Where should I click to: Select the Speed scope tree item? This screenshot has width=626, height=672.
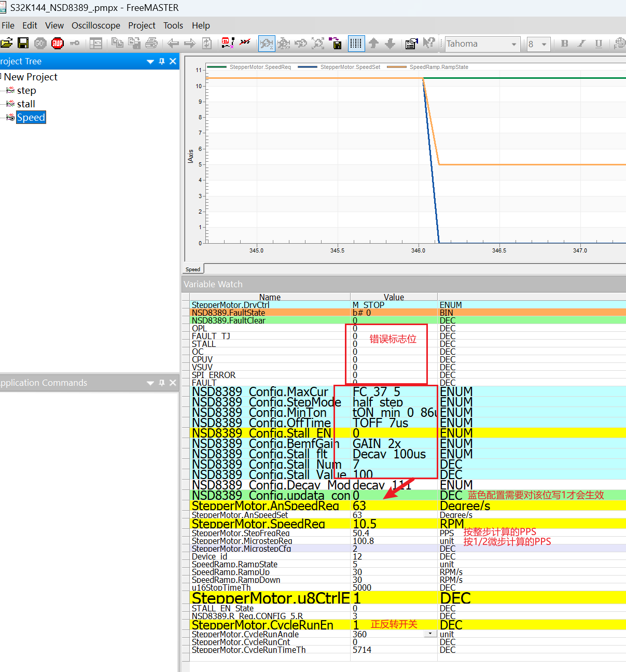pos(31,117)
